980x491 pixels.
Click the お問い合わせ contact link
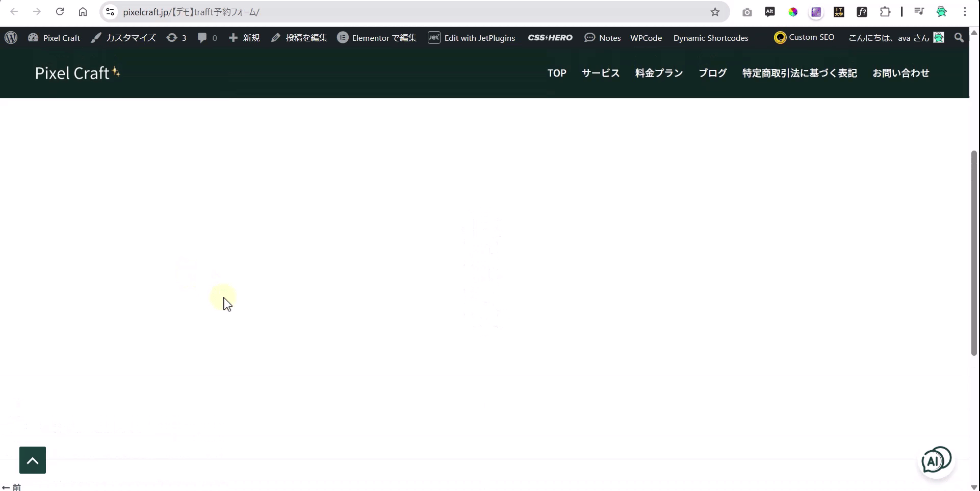pos(901,73)
